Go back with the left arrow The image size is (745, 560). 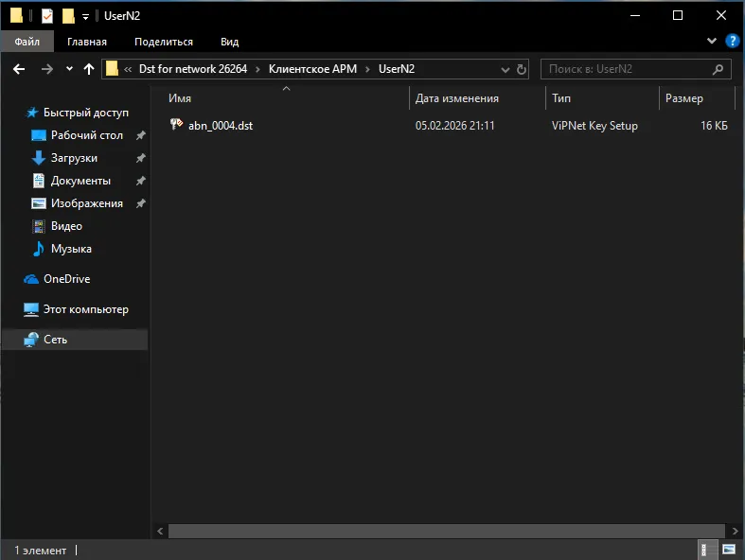[19, 69]
